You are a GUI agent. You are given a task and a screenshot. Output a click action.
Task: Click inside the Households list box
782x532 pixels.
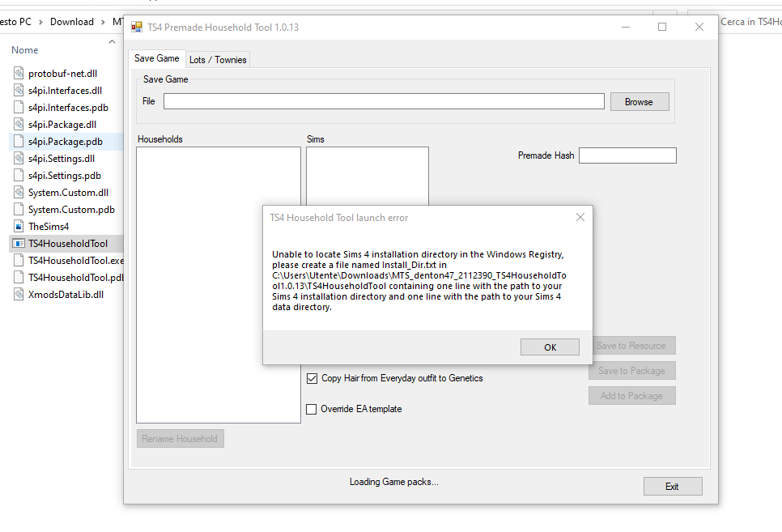219,285
